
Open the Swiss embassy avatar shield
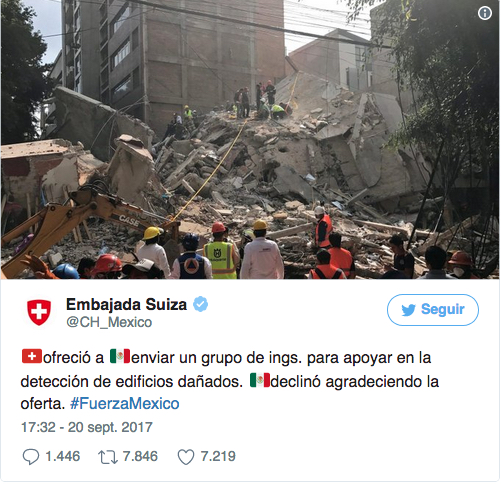pyautogui.click(x=39, y=312)
